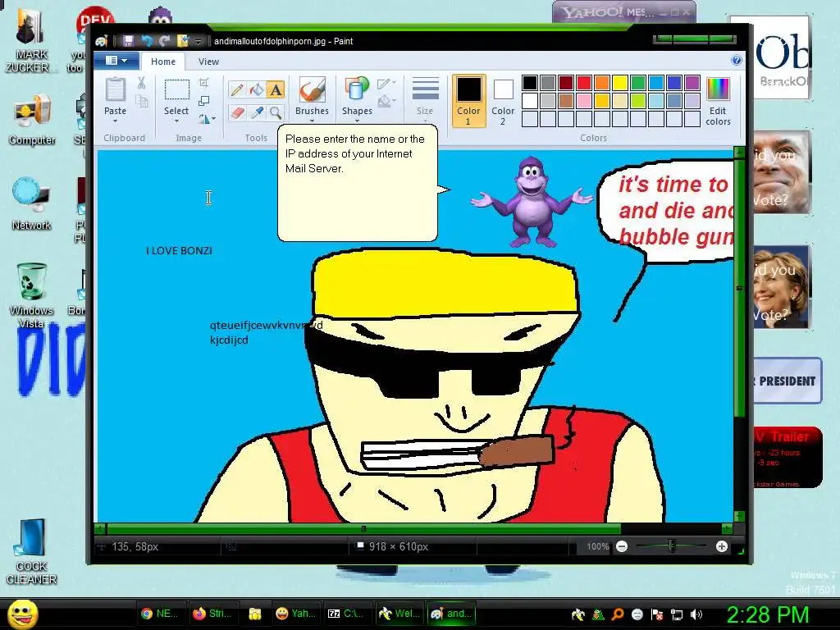The image size is (840, 630).
Task: Select the Eraser tool
Action: [237, 112]
